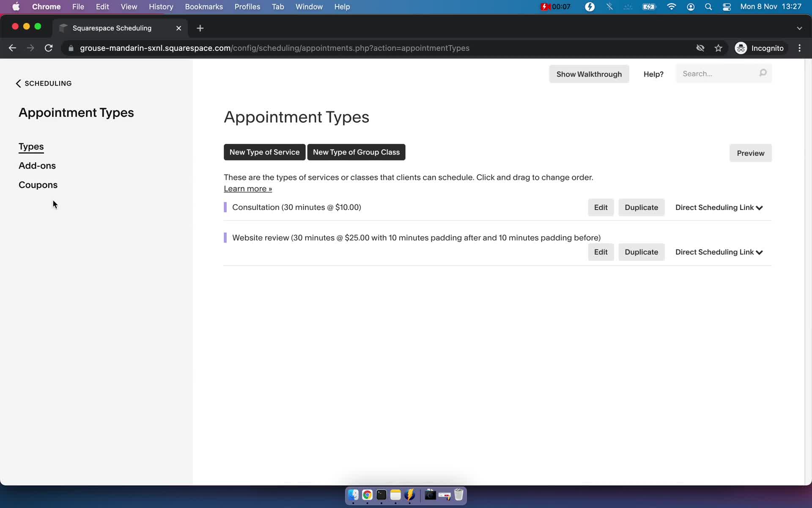The width and height of the screenshot is (812, 508).
Task: Click Show Walkthrough button
Action: [589, 74]
